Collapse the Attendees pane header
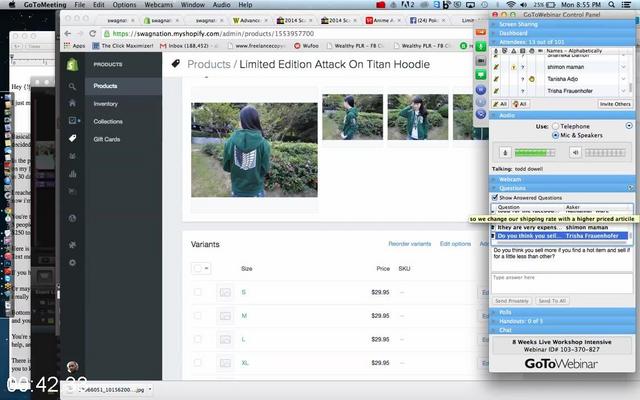 (x=562, y=42)
